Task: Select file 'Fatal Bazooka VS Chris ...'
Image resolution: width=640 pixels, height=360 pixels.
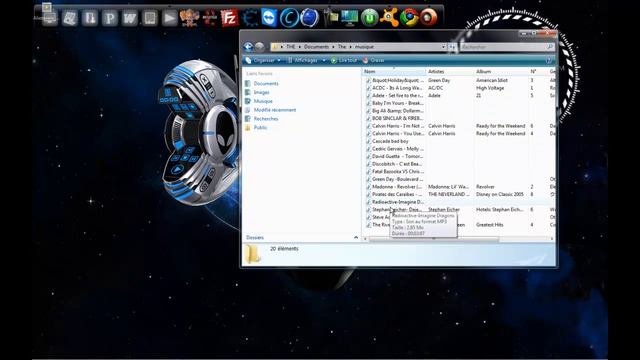Action: (398, 171)
